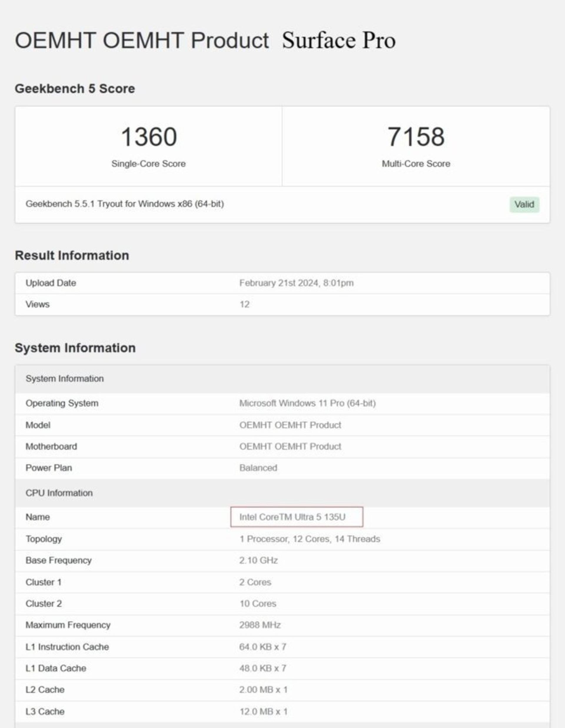Screen dimensions: 565x728
Task: Select the 1360 Single-Core Score
Action: [x=149, y=137]
